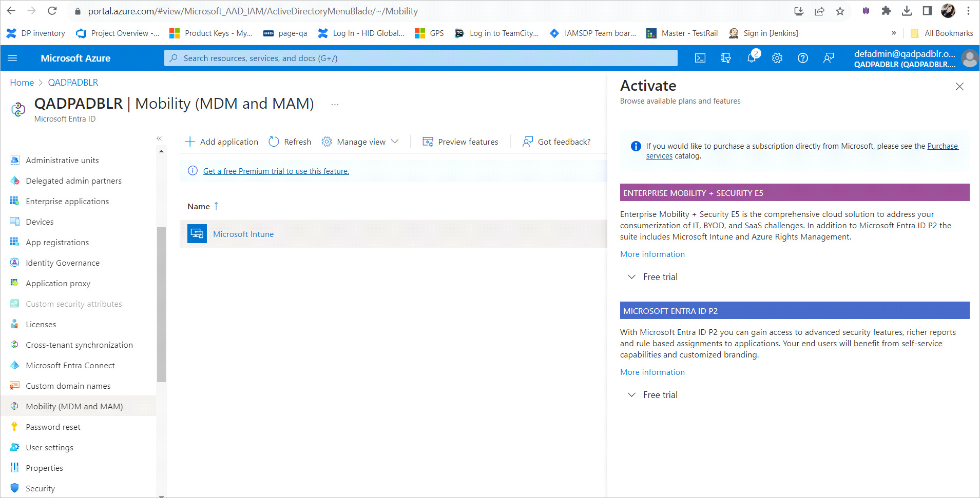The height and width of the screenshot is (498, 980).
Task: Click Add application
Action: [222, 142]
